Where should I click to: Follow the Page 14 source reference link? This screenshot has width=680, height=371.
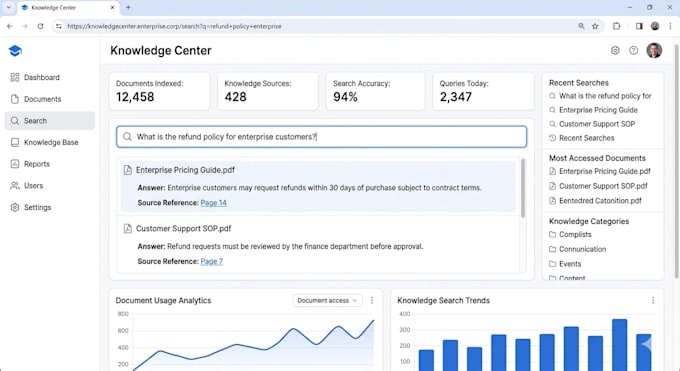(x=213, y=203)
